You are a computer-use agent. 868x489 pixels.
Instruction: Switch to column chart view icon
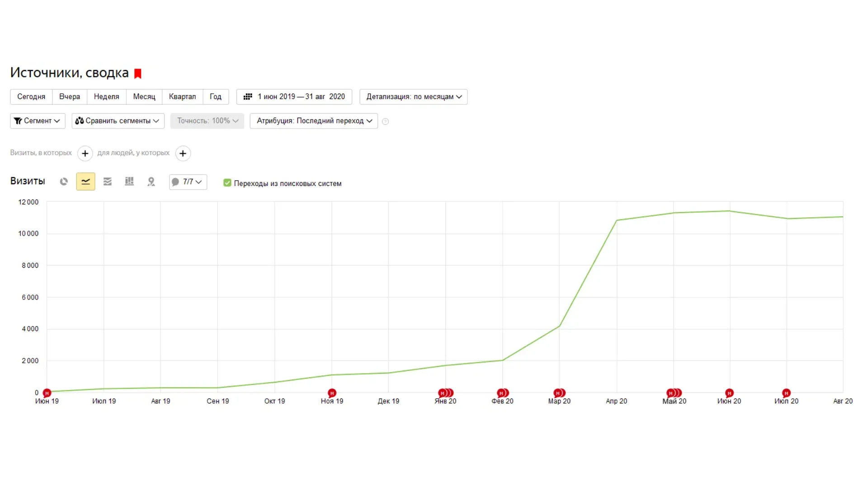[129, 181]
